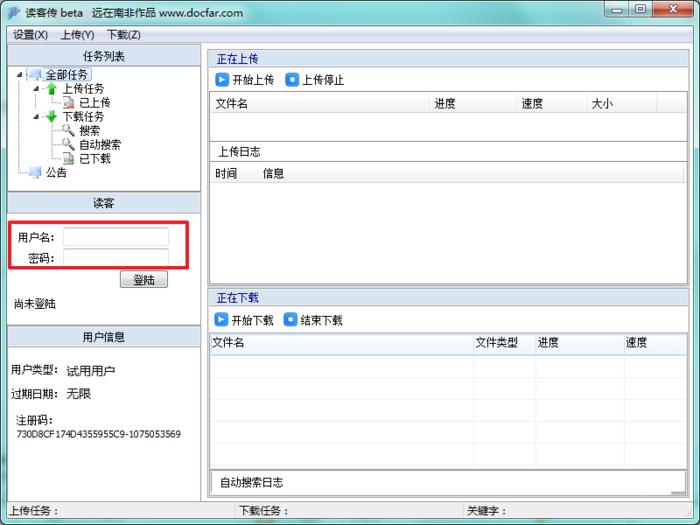Select 已下载 in the task tree
The width and height of the screenshot is (700, 525).
click(95, 158)
